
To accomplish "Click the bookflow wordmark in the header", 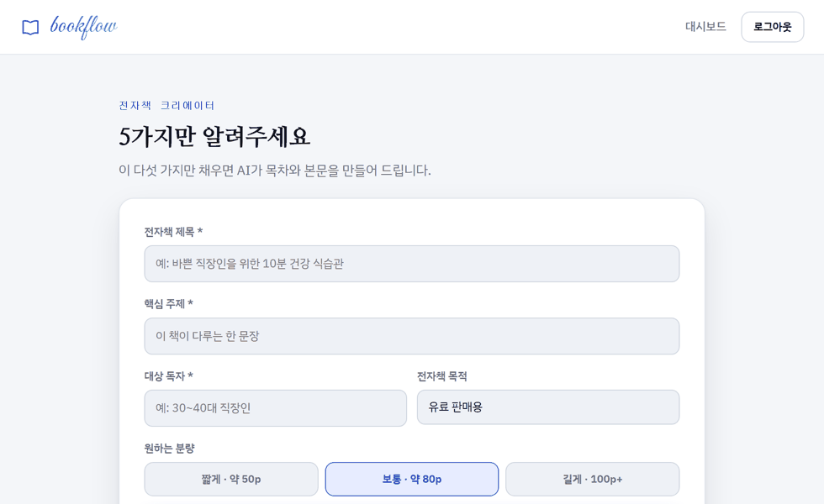I will coord(83,27).
